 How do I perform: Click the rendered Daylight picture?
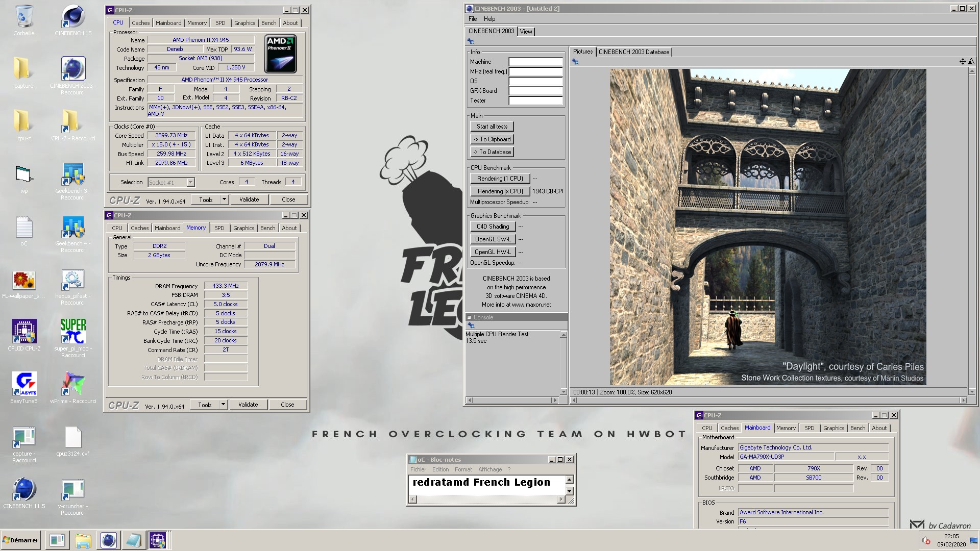[x=768, y=227]
